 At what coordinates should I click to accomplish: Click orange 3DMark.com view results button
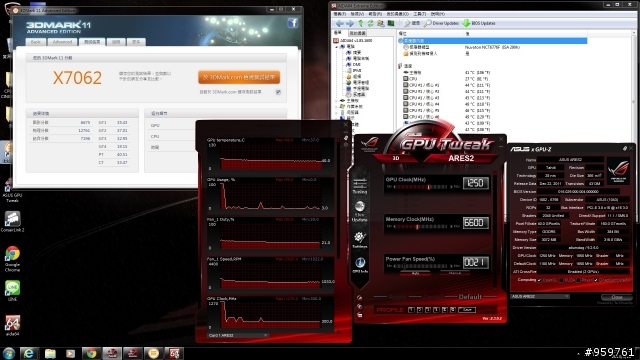click(x=239, y=77)
